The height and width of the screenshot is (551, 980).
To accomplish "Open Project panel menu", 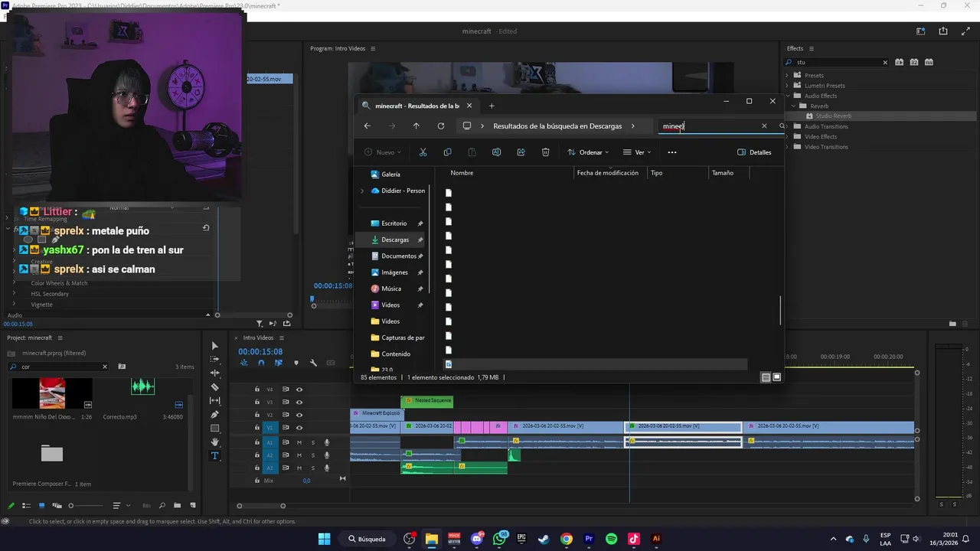I will tap(60, 337).
